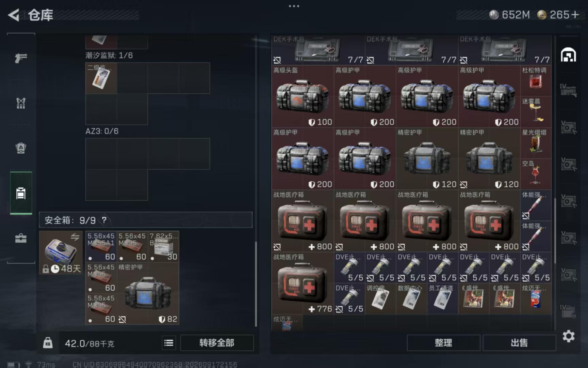Select the 空岛 cocktail item
The height and width of the screenshot is (368, 588).
click(536, 174)
